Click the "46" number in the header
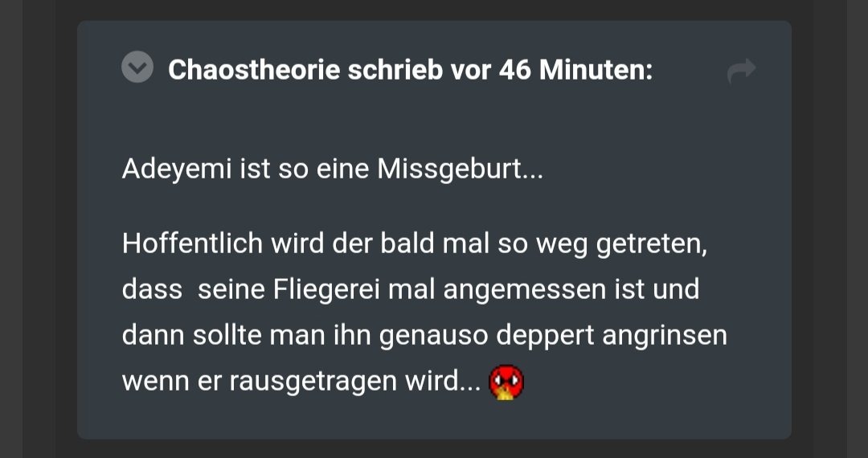Viewport: 868px width, 458px height. coord(515,70)
